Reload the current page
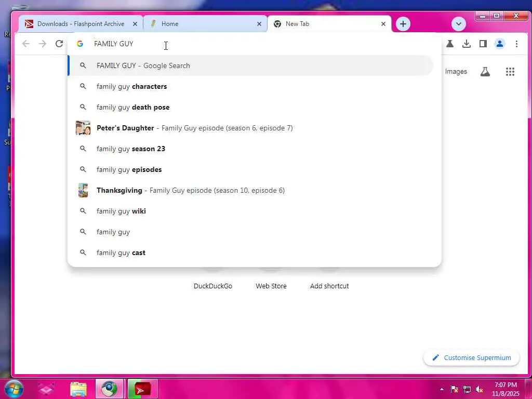The image size is (532, 399). pyautogui.click(x=59, y=44)
